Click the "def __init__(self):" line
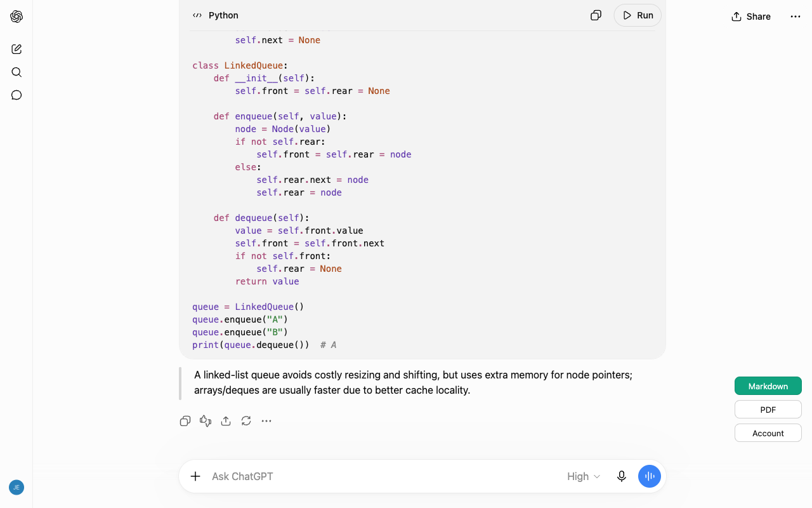This screenshot has width=812, height=508. 265,78
